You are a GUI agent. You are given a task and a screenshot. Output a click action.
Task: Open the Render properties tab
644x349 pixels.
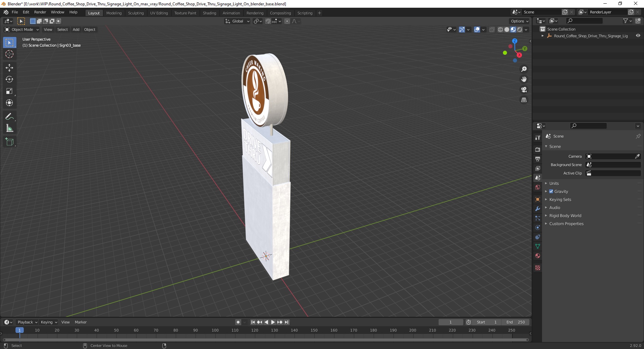[538, 149]
